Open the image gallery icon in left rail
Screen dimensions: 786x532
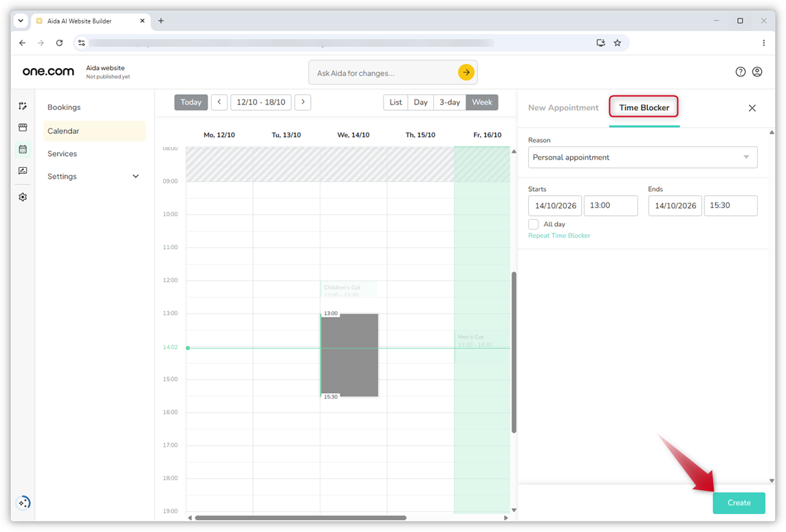pos(23,171)
